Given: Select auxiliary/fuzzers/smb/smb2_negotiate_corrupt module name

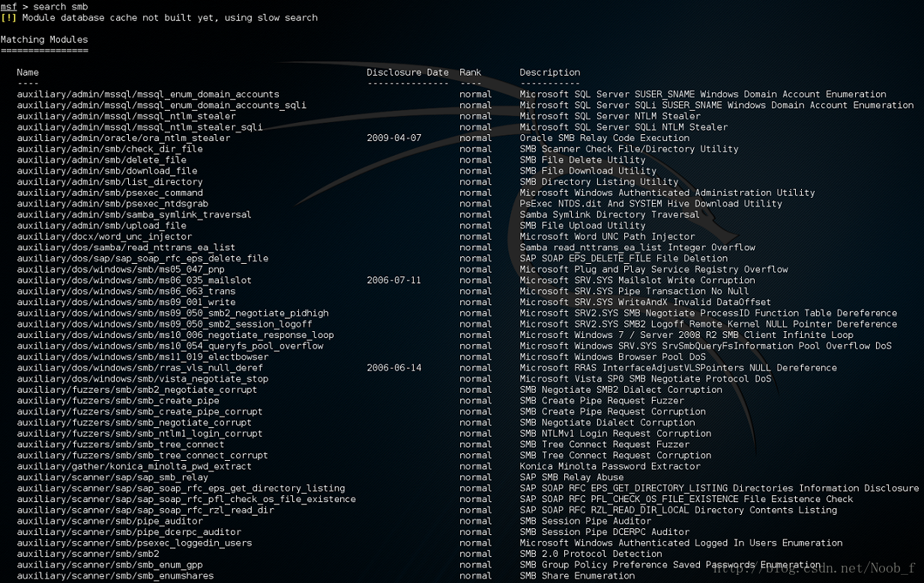Looking at the screenshot, I should [x=137, y=390].
